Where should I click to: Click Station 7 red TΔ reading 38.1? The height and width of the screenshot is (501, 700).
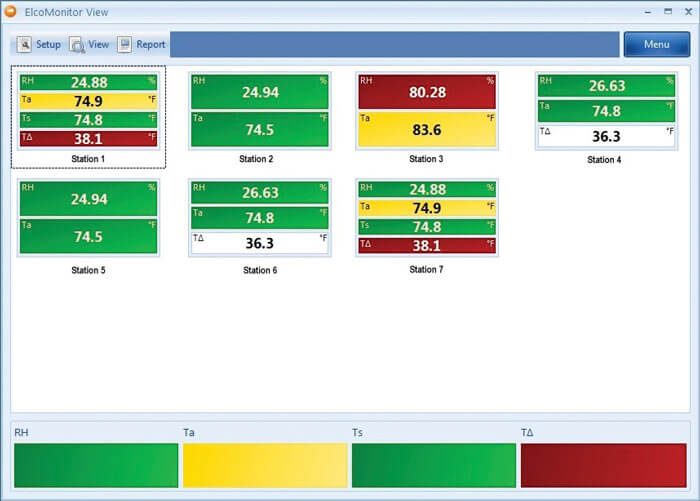pyautogui.click(x=427, y=244)
